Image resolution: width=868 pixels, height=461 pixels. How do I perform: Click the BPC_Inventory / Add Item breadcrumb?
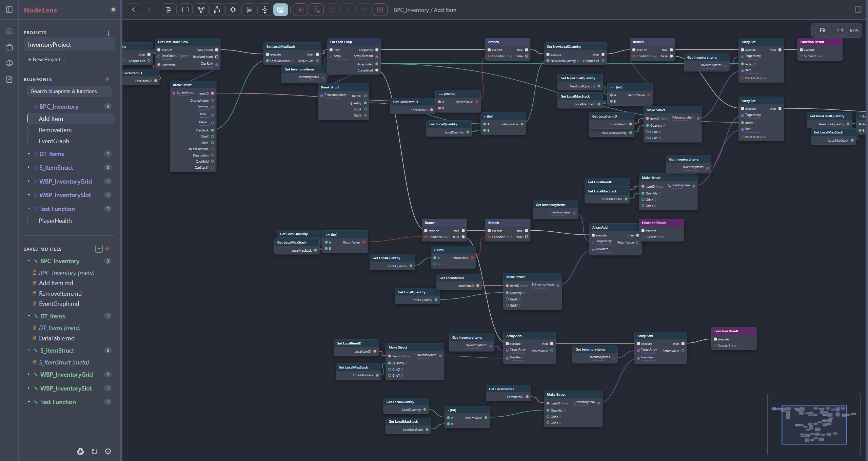pos(425,10)
